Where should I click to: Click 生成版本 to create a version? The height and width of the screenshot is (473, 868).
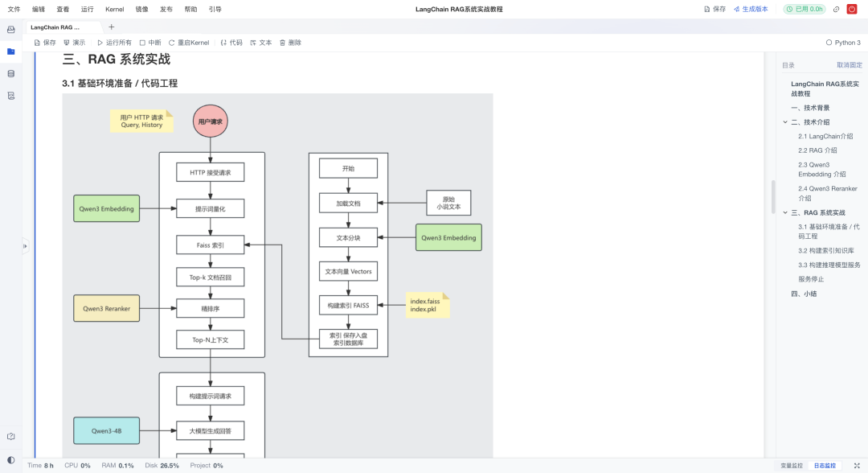[x=751, y=10]
